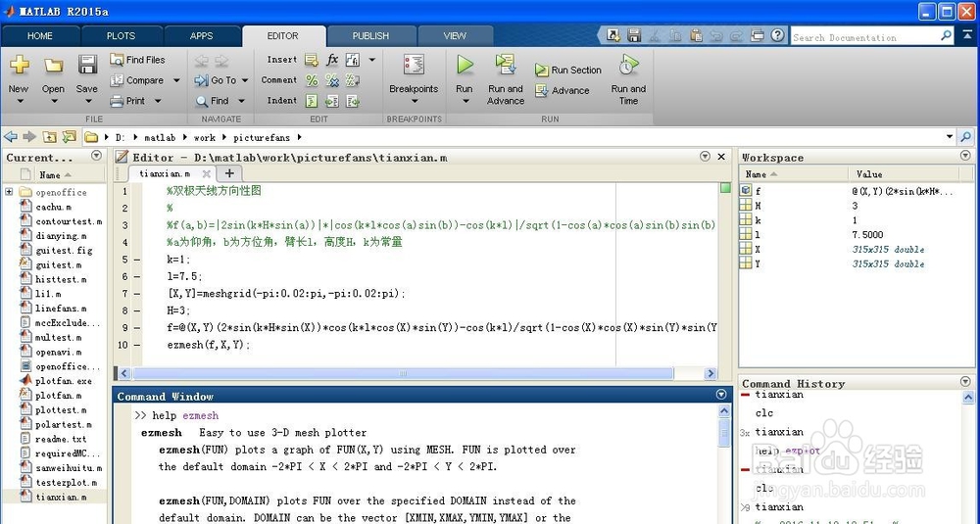The image size is (980, 524).
Task: Click the switch windows icon in quick access
Action: (757, 35)
